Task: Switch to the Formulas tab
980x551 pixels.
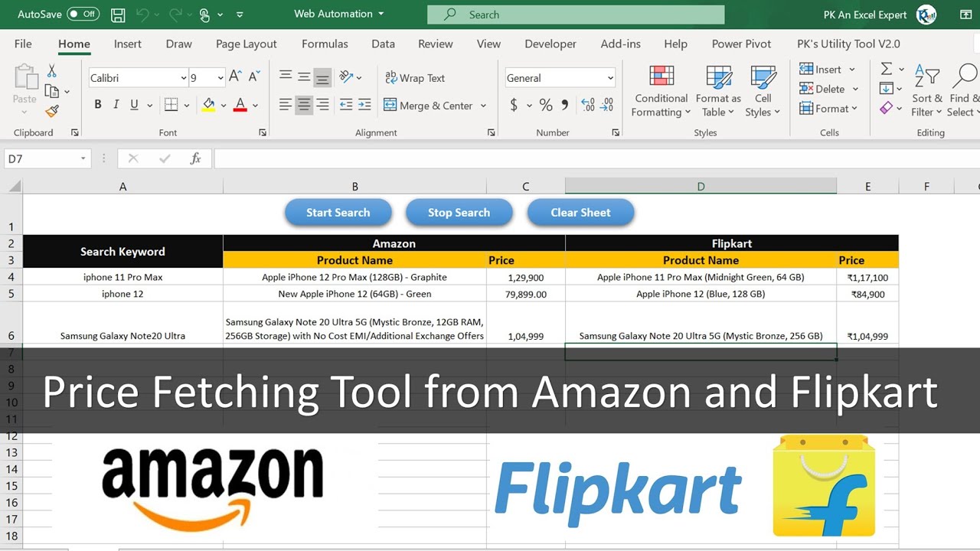Action: [325, 44]
